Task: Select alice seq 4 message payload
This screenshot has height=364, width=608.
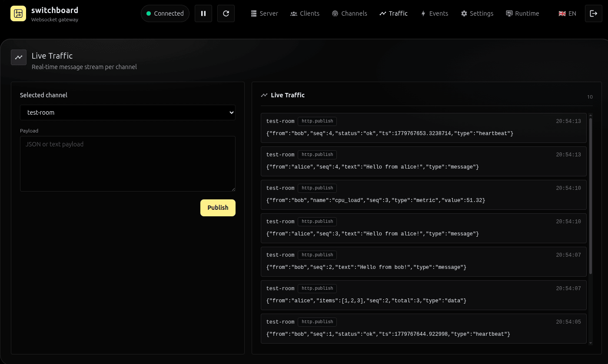Action: point(372,167)
